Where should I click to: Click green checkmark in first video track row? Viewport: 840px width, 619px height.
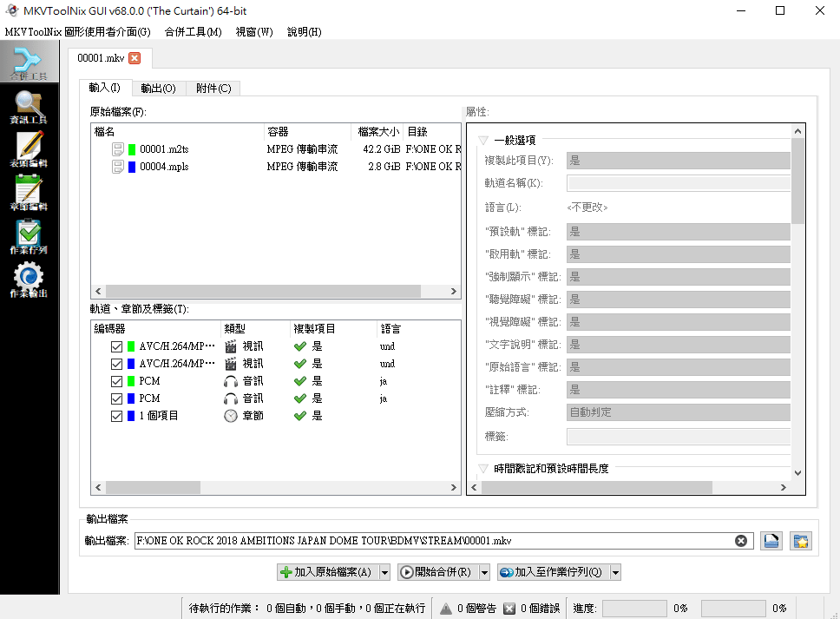click(300, 346)
